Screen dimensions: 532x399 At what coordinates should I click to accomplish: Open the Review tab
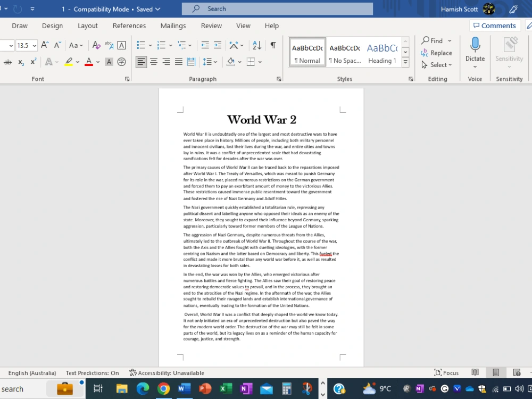[x=211, y=26]
